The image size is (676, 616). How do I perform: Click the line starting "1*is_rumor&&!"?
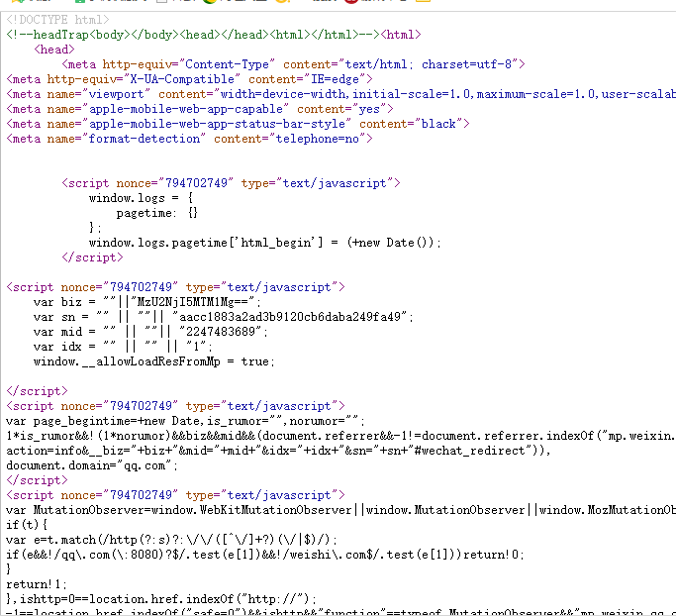(x=340, y=436)
